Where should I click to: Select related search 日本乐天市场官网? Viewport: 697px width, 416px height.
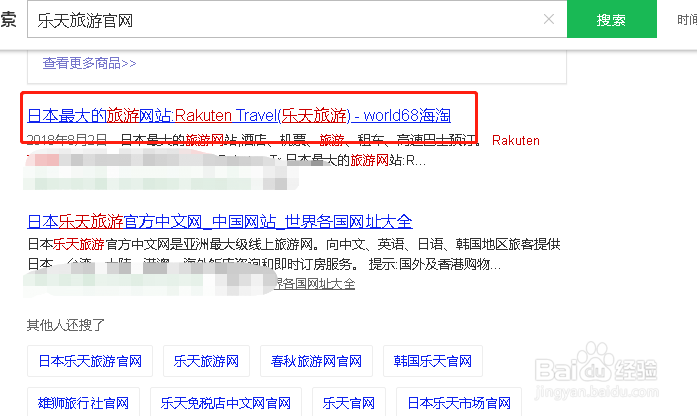point(459,403)
